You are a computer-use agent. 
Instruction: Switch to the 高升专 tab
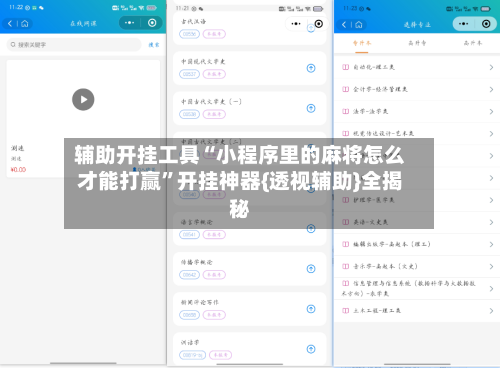(417, 43)
